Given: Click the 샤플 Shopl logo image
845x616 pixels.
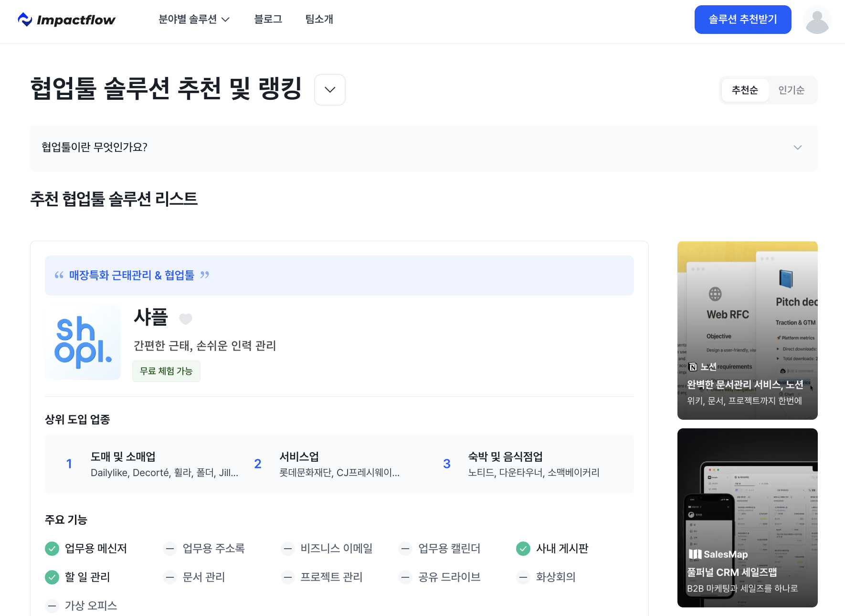Looking at the screenshot, I should click(83, 342).
